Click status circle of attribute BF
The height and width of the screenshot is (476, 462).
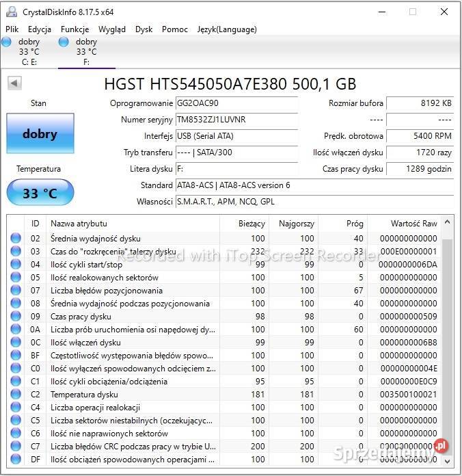coord(16,355)
